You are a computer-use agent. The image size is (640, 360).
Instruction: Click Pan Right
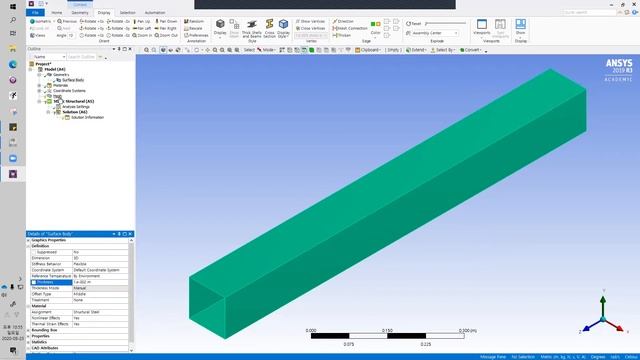(166, 28)
